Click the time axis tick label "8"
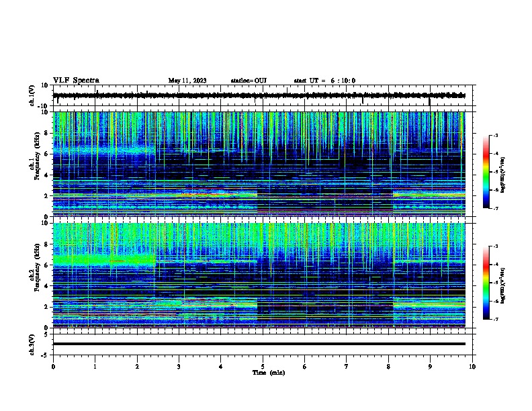 (x=388, y=367)
